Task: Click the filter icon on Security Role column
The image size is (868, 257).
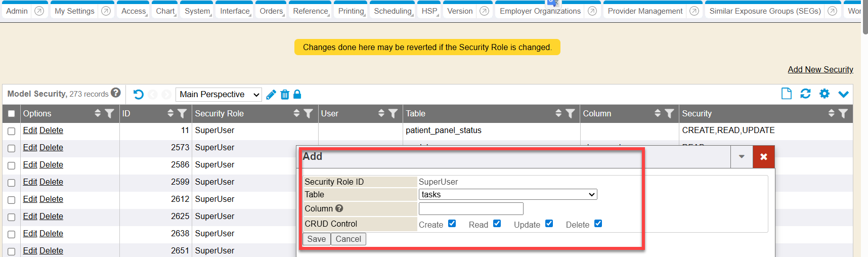Action: click(308, 114)
